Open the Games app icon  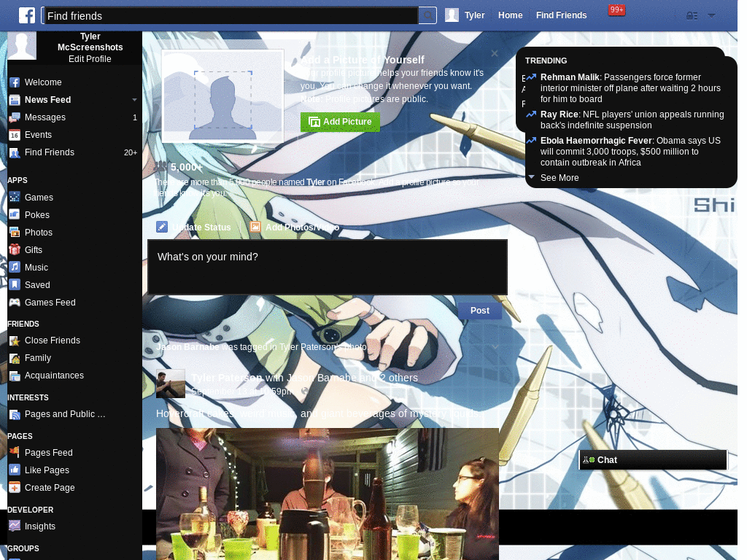(15, 198)
